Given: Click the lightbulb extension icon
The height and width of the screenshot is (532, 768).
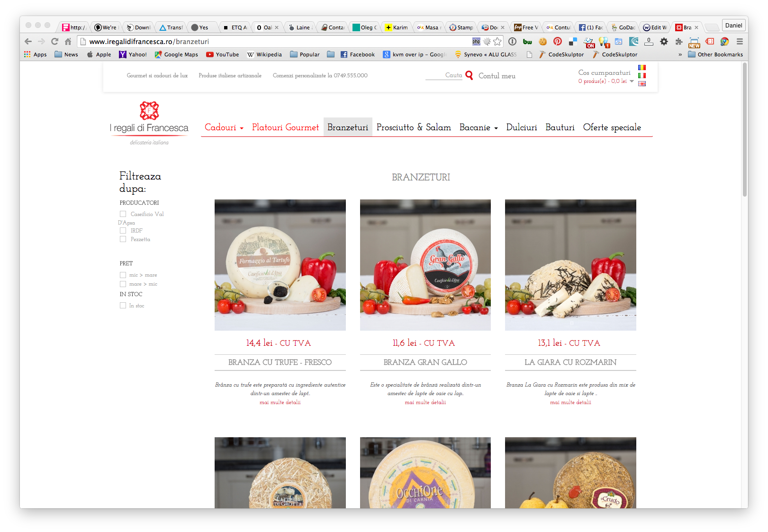Looking at the screenshot, I should point(604,42).
